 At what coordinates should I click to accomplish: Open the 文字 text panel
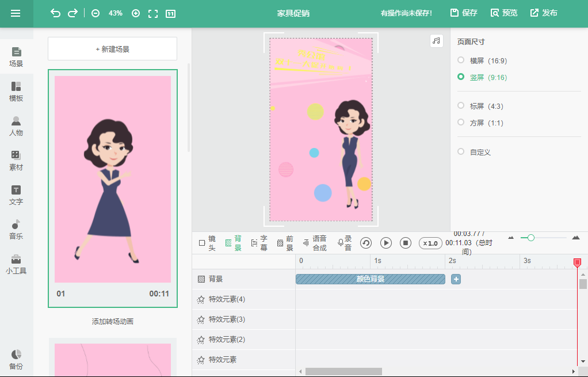click(x=16, y=195)
